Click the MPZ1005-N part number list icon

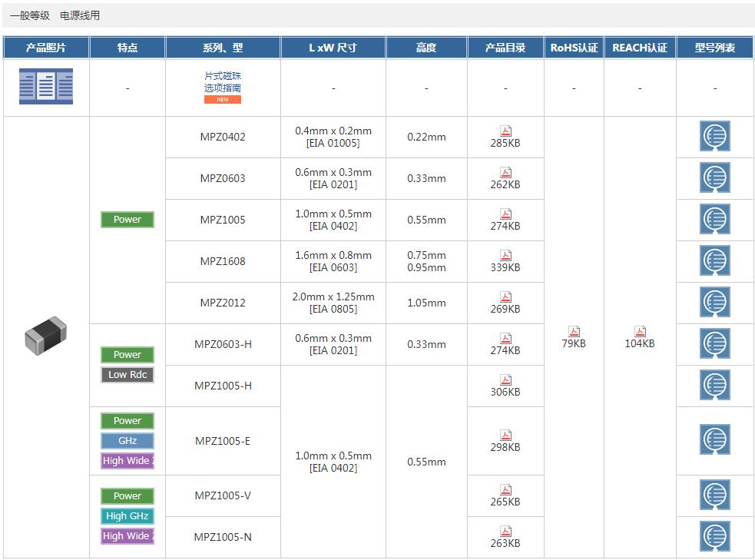coord(714,536)
